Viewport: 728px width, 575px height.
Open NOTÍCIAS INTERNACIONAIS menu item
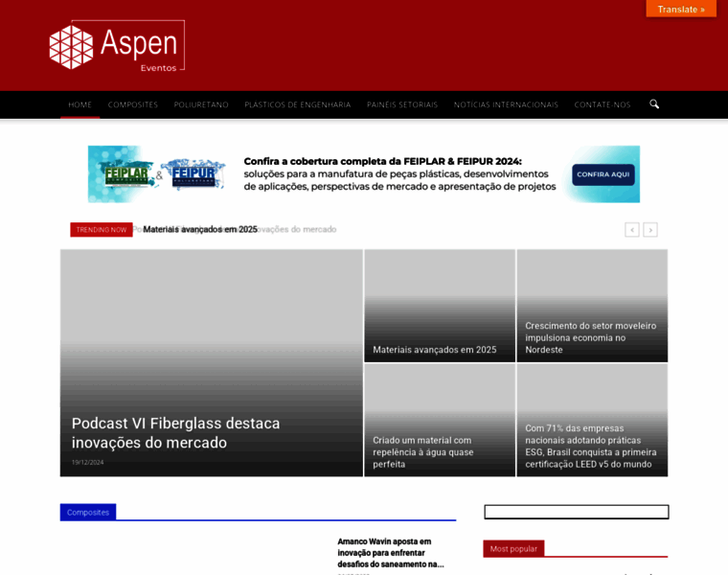click(x=506, y=104)
